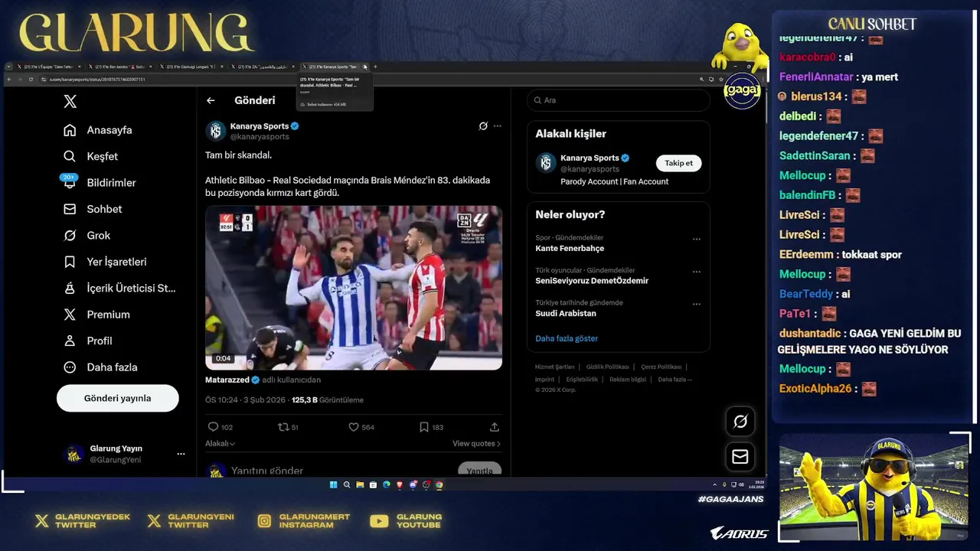Click the X logo in the sidebar
The width and height of the screenshot is (980, 551).
coord(70,101)
